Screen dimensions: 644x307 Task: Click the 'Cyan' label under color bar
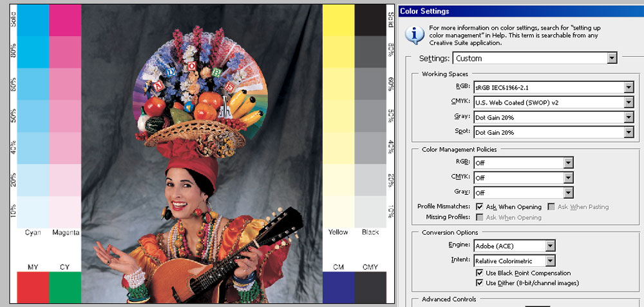(33, 233)
